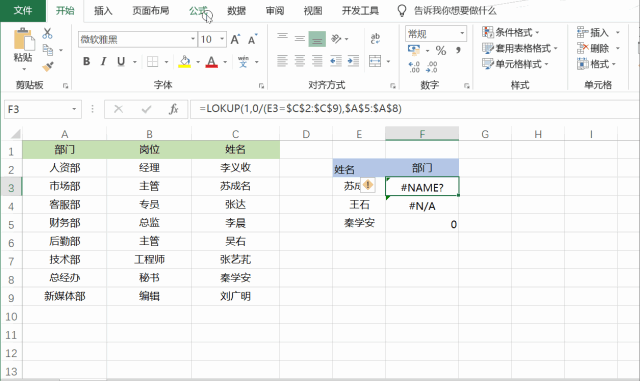Click inside the formula bar text
Screen dimensions: 640x381
300,109
